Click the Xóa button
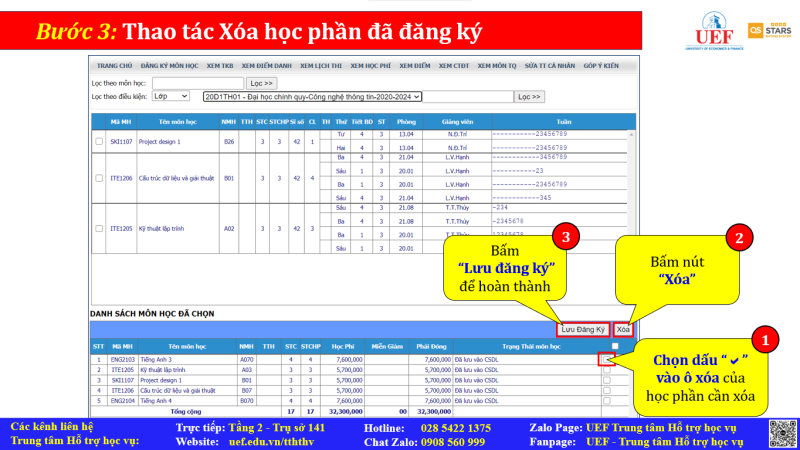Viewport: 800px width, 450px height. click(623, 328)
